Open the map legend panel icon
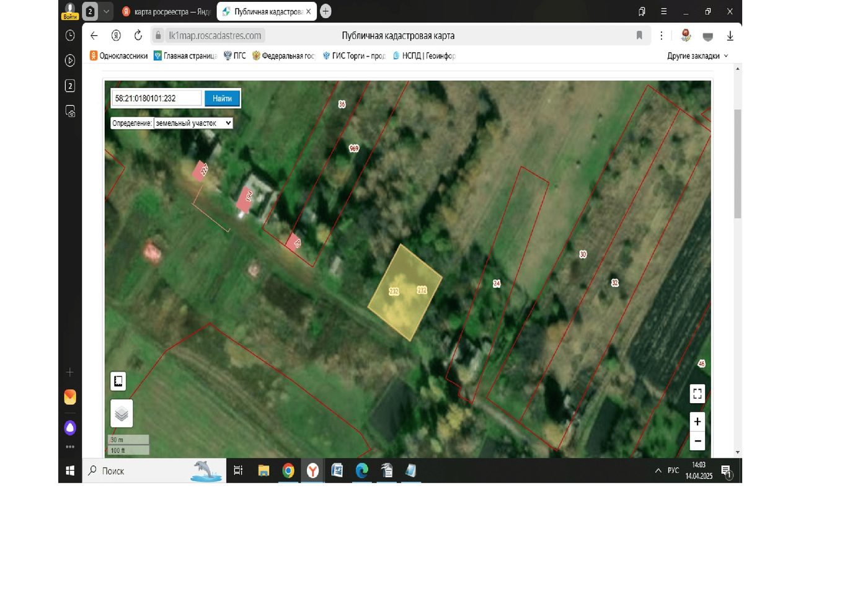The height and width of the screenshot is (614, 868). click(x=118, y=381)
